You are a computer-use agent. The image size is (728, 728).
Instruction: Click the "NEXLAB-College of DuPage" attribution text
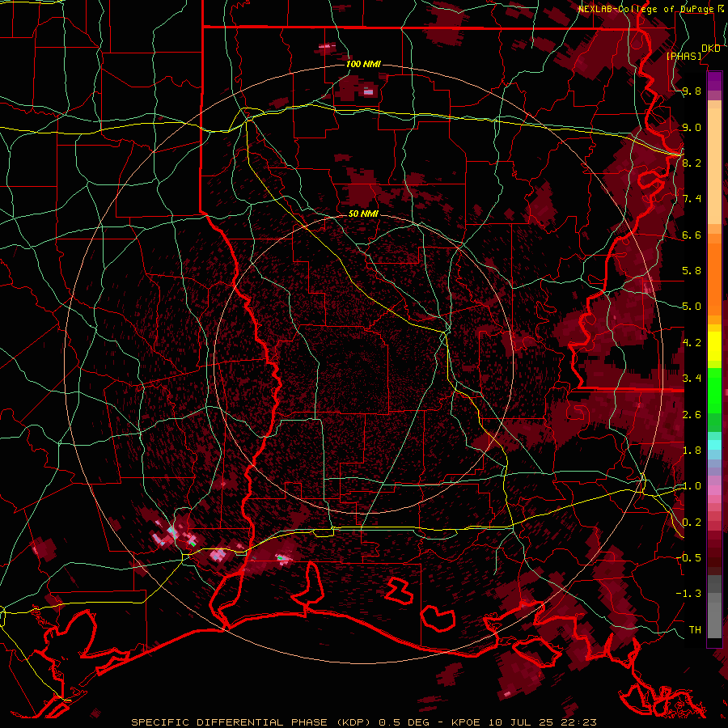(646, 9)
